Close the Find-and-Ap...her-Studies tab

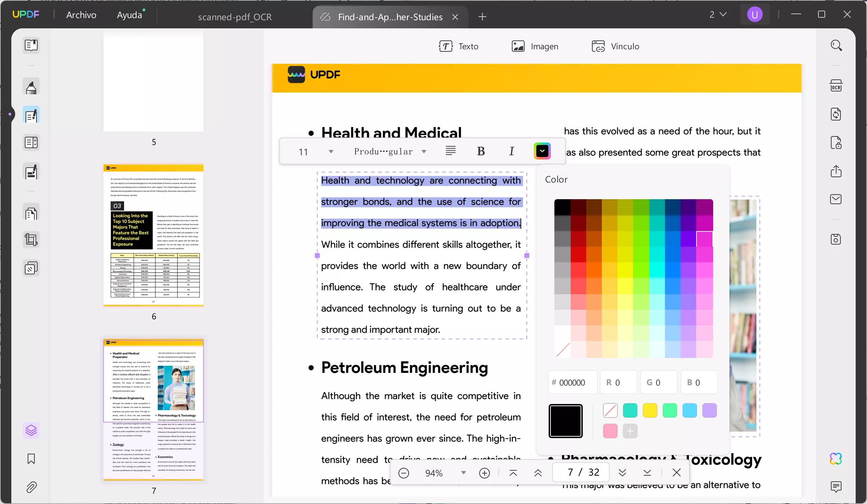click(455, 17)
